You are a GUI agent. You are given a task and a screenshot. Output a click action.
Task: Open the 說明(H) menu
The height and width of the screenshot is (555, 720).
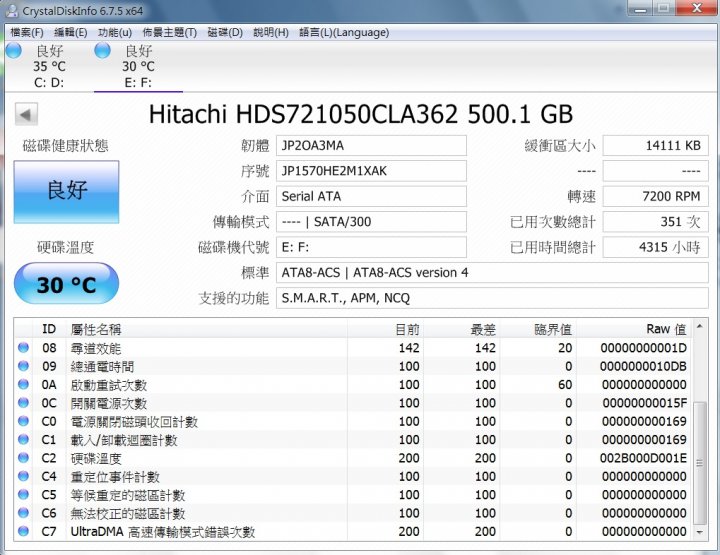pos(271,33)
